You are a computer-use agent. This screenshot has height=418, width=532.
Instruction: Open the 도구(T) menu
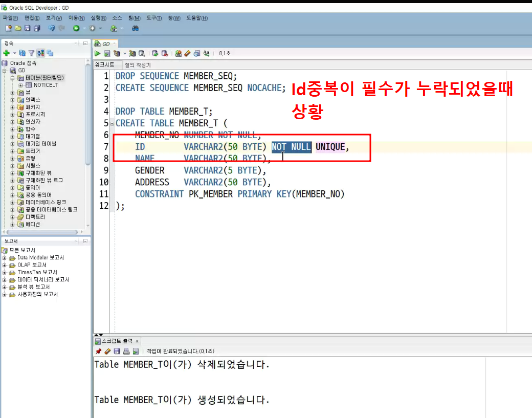tap(154, 18)
